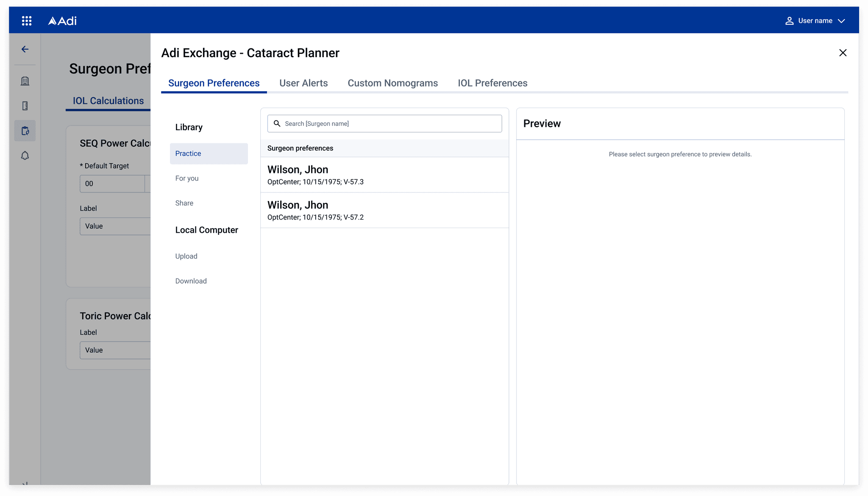Click the search magnifier icon
The height and width of the screenshot is (496, 868).
[277, 123]
